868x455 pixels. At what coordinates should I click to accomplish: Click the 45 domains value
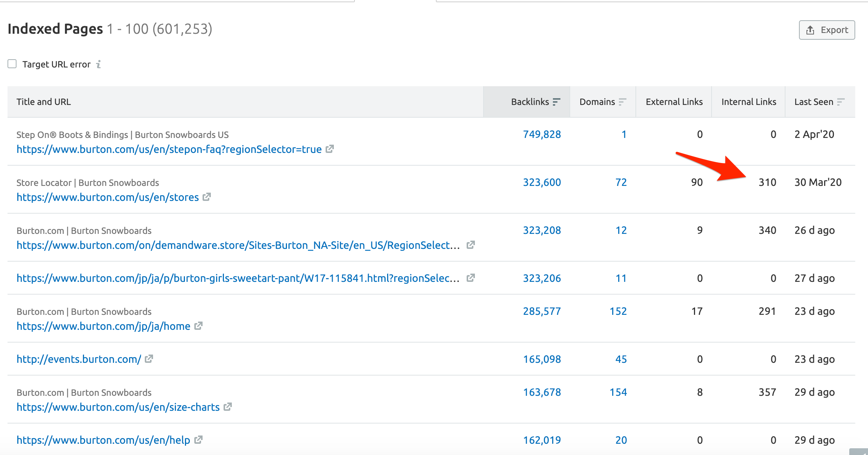point(621,359)
